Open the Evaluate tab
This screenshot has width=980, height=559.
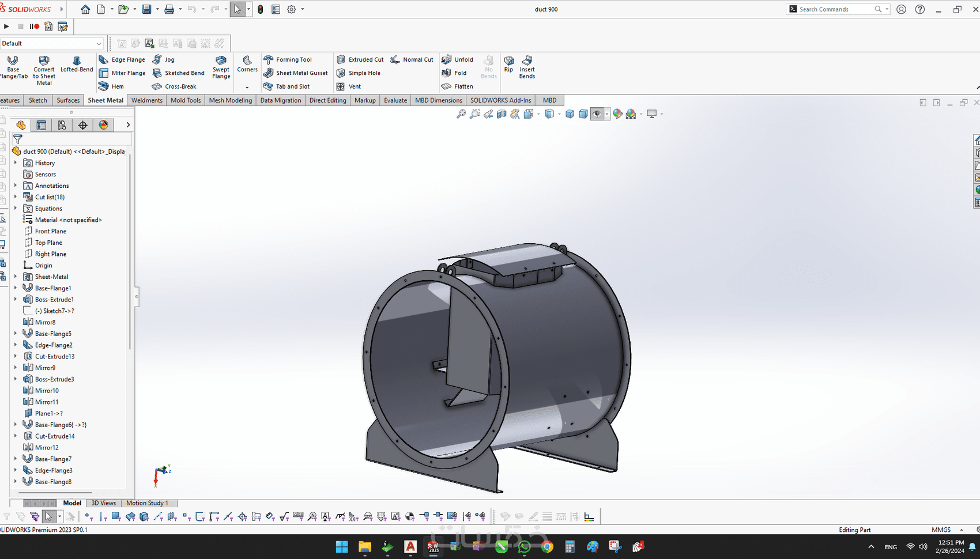[395, 100]
